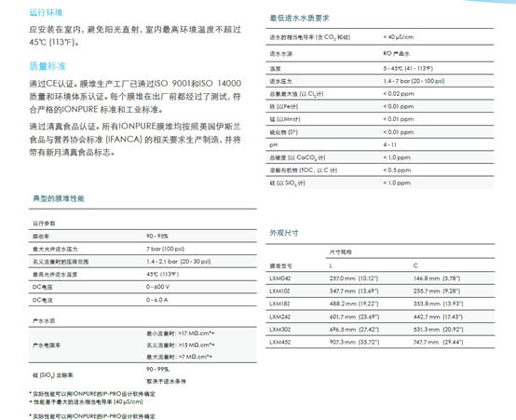Click the model cell "LXM10Z"
516x420 pixels.
(x=279, y=291)
